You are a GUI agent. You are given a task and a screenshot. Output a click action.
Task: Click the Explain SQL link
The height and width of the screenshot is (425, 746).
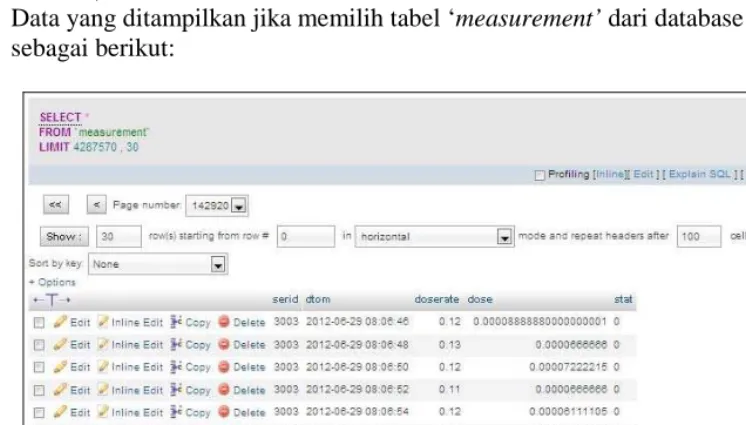tap(699, 174)
